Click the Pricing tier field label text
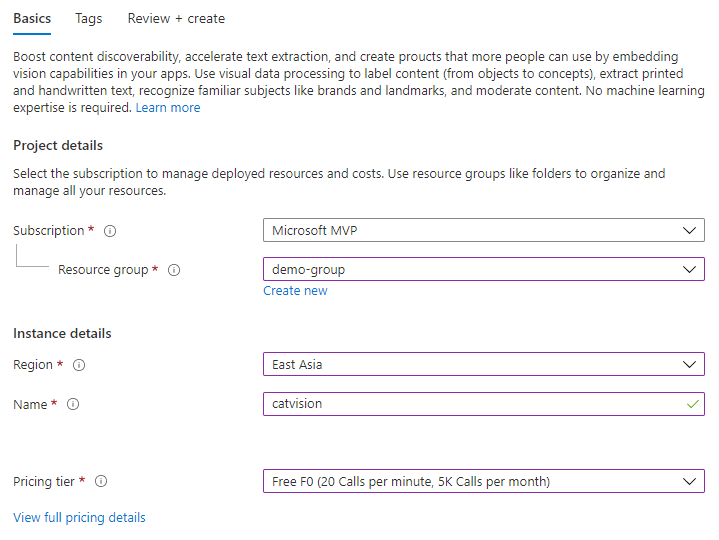 [43, 482]
